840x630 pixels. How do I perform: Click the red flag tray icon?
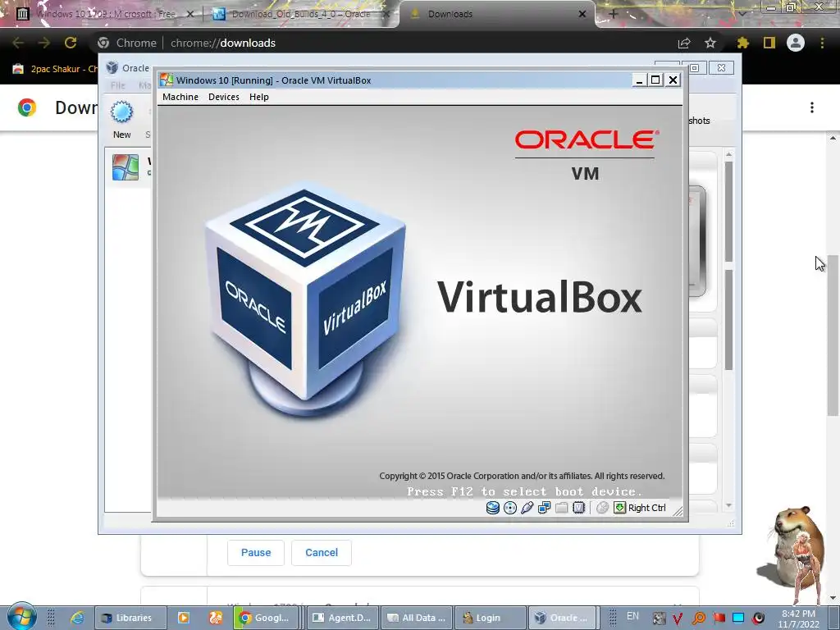(x=719, y=619)
